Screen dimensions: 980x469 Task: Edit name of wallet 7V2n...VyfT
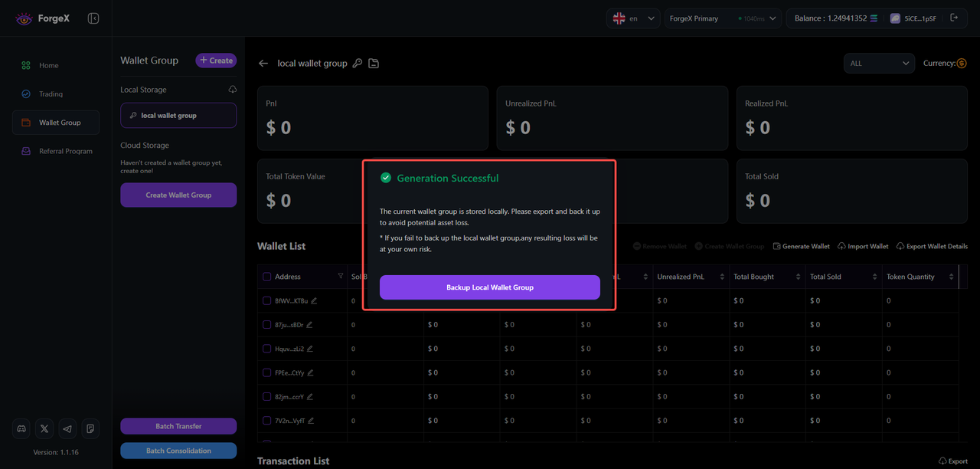tap(311, 421)
